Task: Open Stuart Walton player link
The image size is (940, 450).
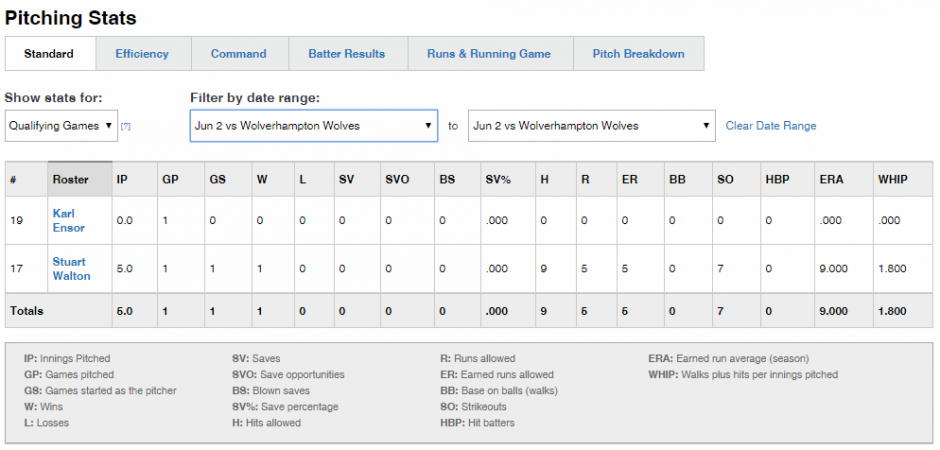Action: (71, 269)
